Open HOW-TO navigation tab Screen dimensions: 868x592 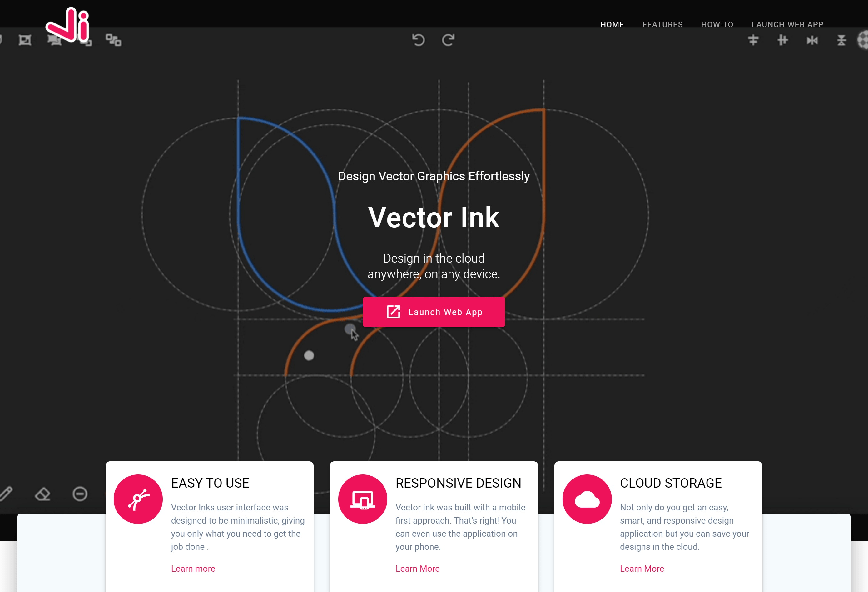click(717, 24)
